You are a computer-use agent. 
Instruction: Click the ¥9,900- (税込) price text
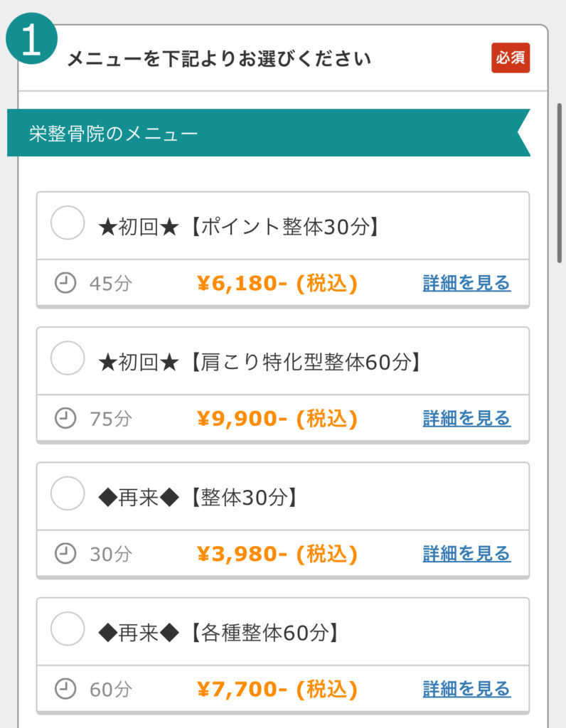(x=277, y=418)
